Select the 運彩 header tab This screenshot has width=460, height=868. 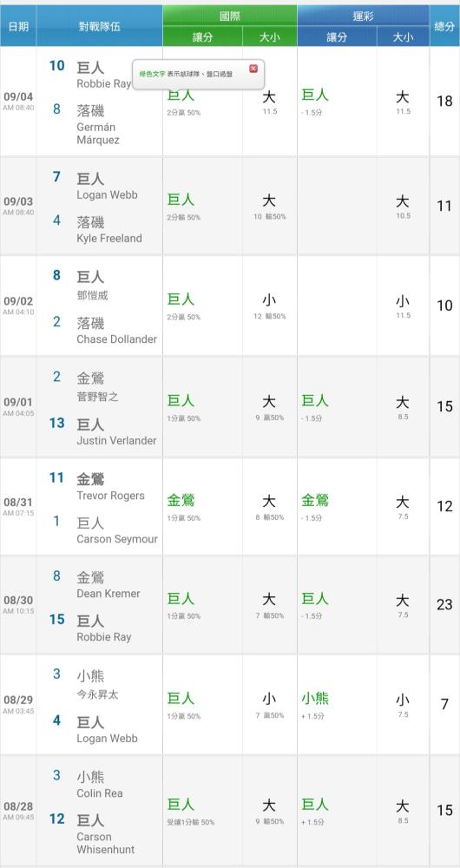[363, 16]
